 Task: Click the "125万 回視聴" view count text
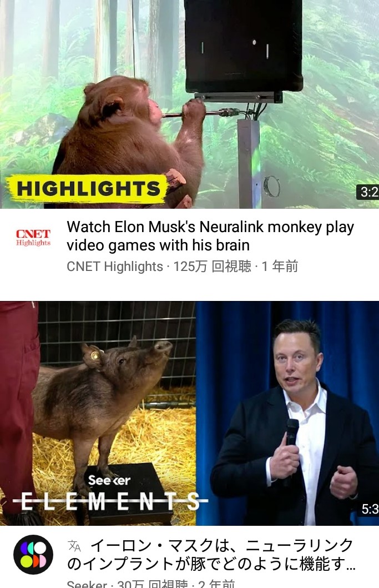(x=212, y=267)
